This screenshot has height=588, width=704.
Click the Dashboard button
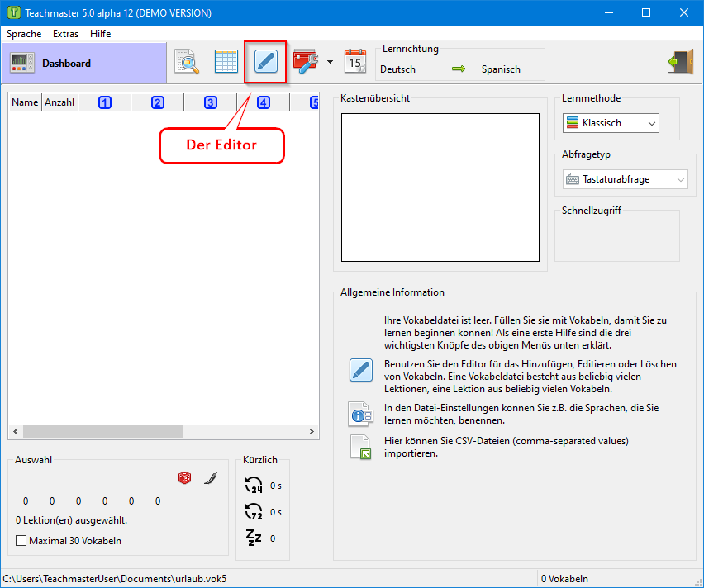pyautogui.click(x=84, y=63)
